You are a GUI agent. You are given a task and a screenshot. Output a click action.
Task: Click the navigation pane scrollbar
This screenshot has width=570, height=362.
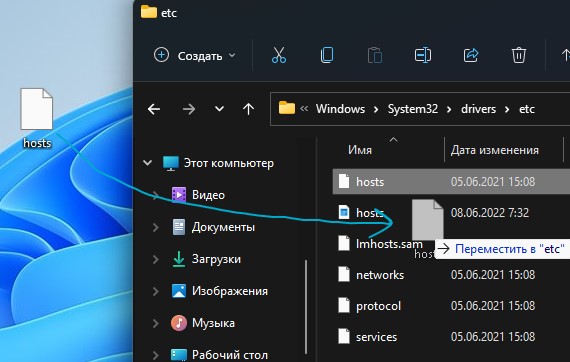pos(306,306)
